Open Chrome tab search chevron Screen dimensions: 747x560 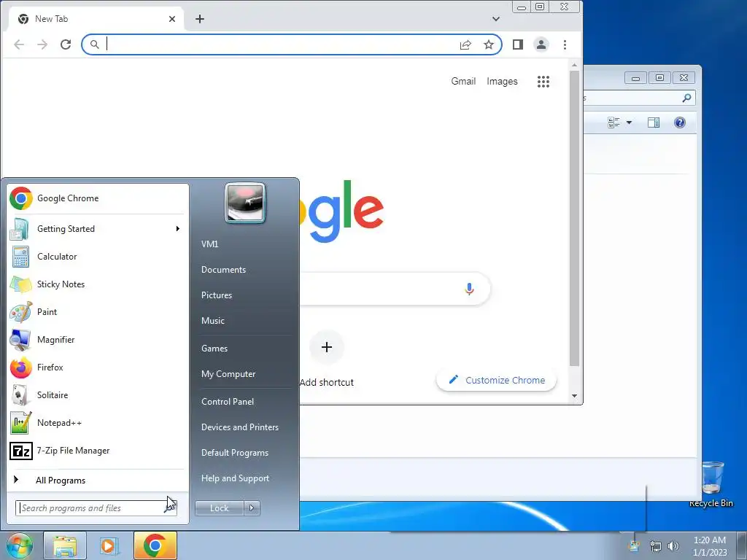(496, 19)
